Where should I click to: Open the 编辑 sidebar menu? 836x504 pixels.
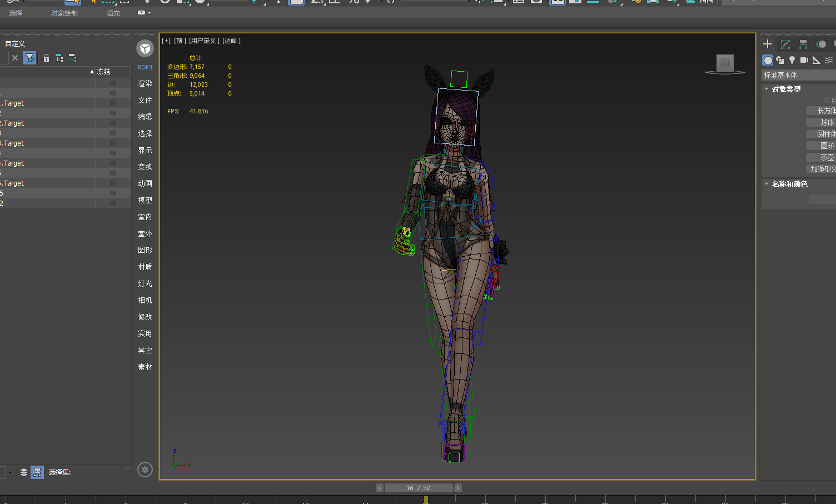click(x=145, y=117)
